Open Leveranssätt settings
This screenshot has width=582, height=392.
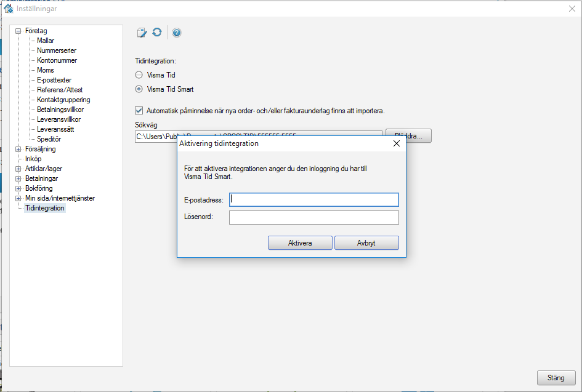coord(55,129)
